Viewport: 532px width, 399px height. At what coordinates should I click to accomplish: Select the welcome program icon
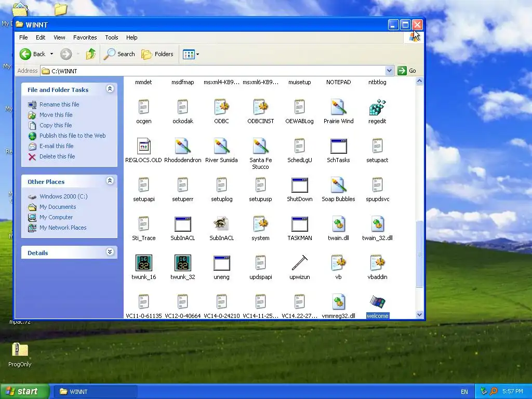(377, 302)
